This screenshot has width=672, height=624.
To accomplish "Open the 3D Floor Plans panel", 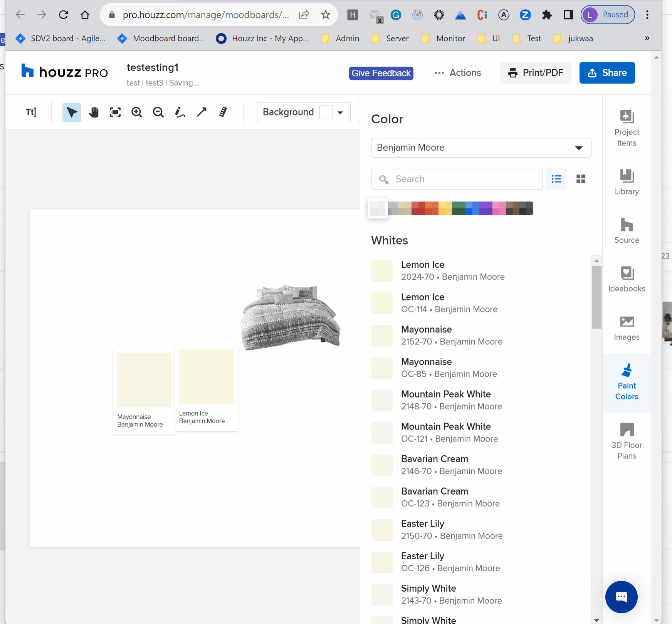I will [627, 441].
